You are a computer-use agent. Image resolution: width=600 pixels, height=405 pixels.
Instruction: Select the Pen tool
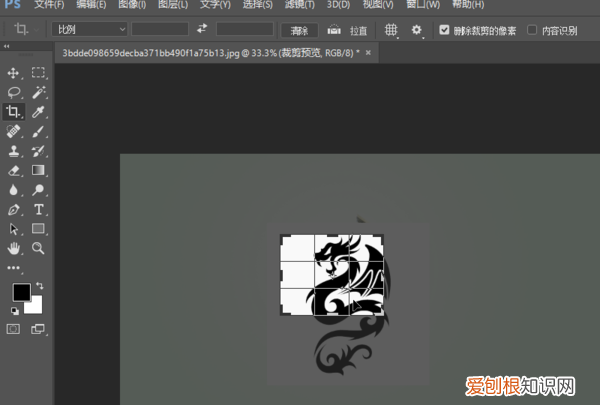click(14, 209)
